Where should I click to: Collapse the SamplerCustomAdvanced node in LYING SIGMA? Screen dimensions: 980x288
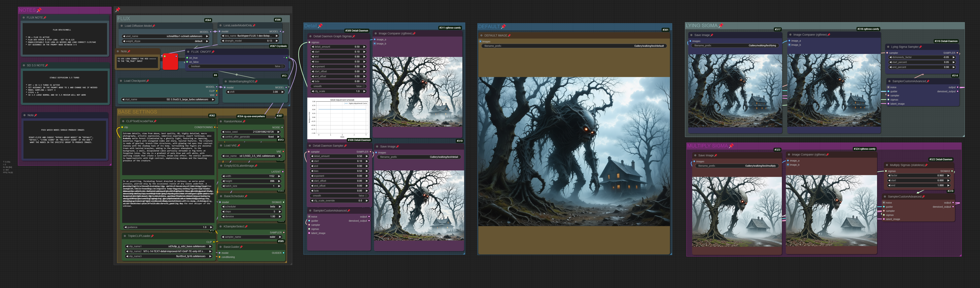pos(889,81)
